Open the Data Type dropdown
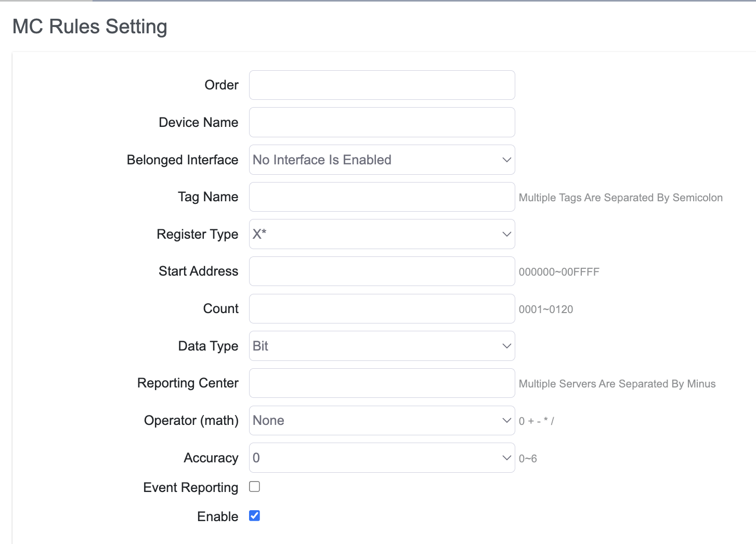756x544 pixels. pos(382,346)
